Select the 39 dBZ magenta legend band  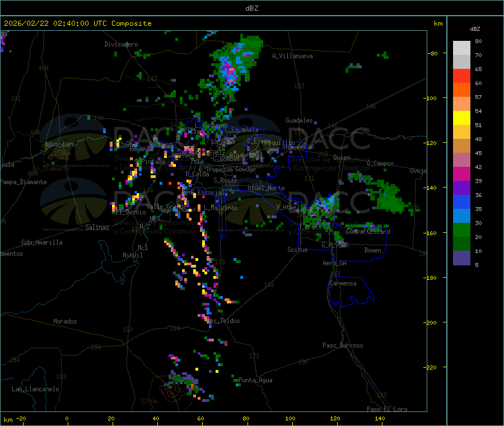pyautogui.click(x=461, y=174)
